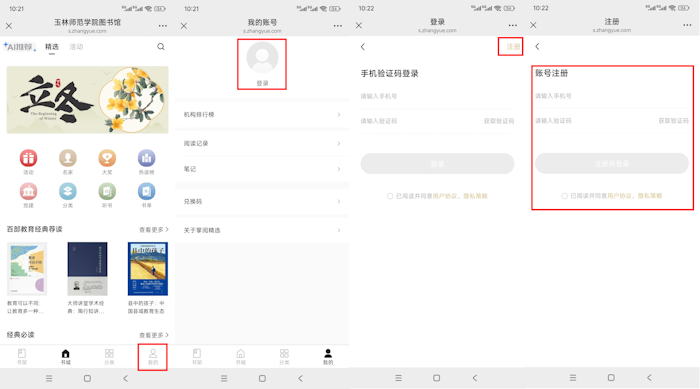This screenshot has width=700, height=389.
Task: Tap 分类 grid icon in 我的账号 bottom bar
Action: point(284,356)
